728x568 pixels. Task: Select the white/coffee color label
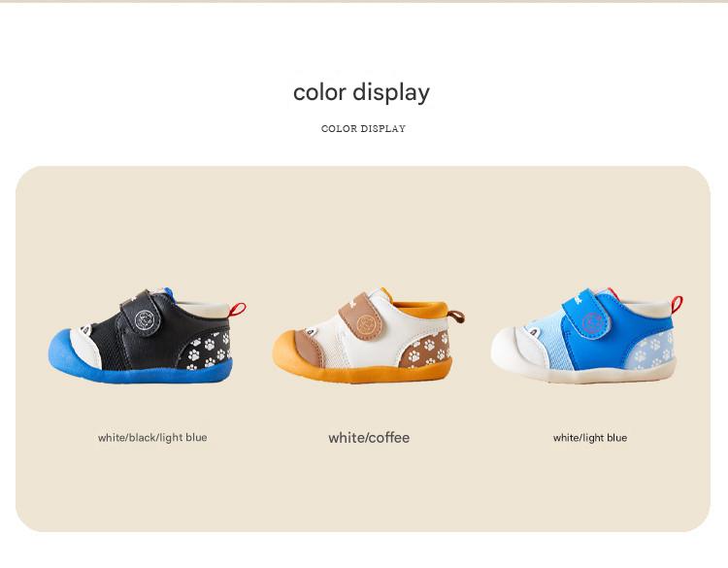pos(369,438)
